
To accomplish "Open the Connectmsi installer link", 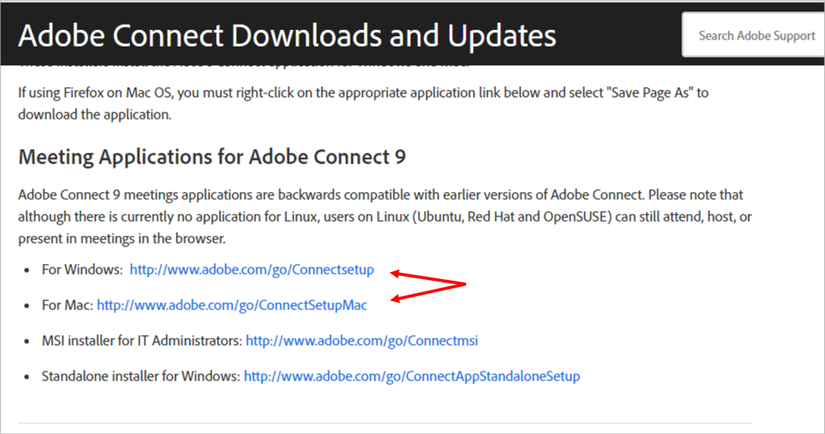I will [361, 341].
